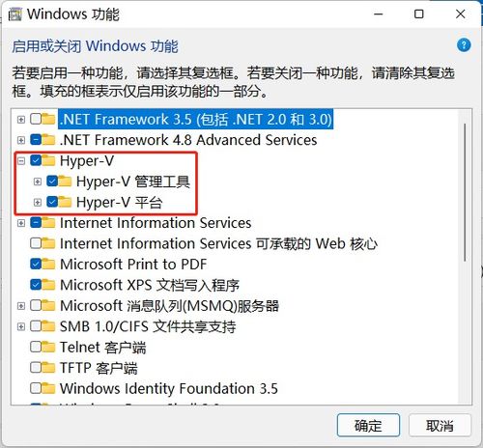Image resolution: width=483 pixels, height=448 pixels.
Task: Click the Hyper-V folder icon
Action: point(48,160)
